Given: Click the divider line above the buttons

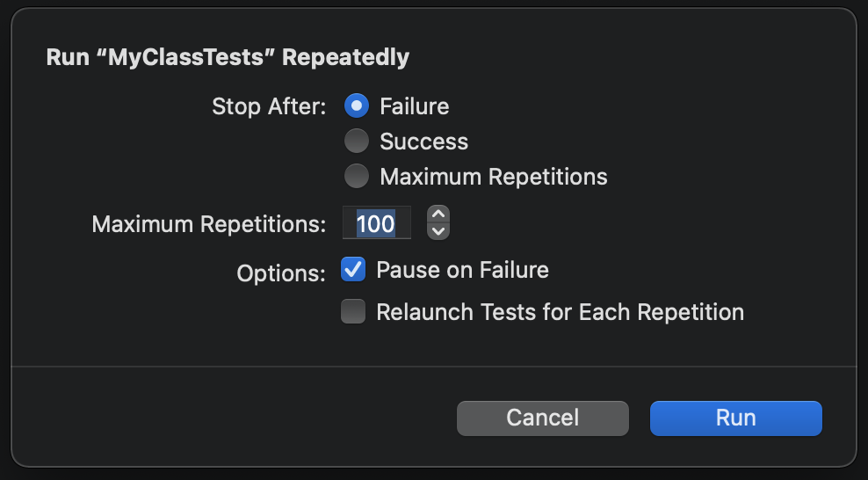Looking at the screenshot, I should pos(433,366).
